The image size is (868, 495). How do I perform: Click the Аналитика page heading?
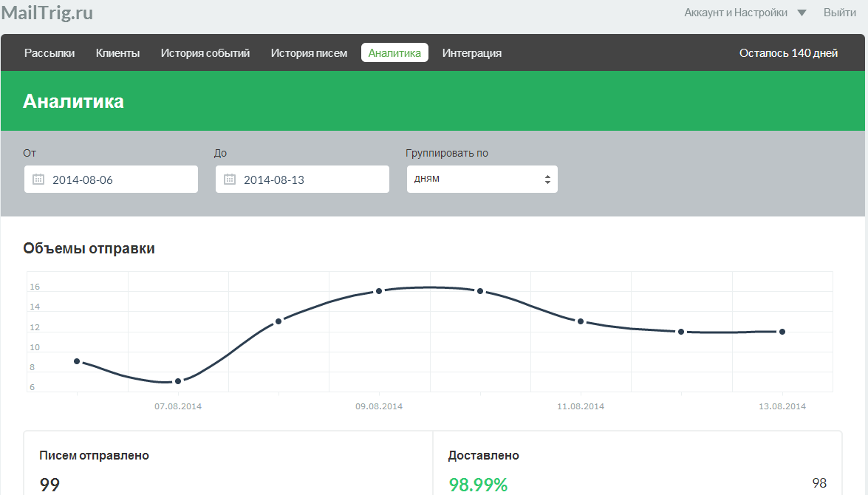73,101
